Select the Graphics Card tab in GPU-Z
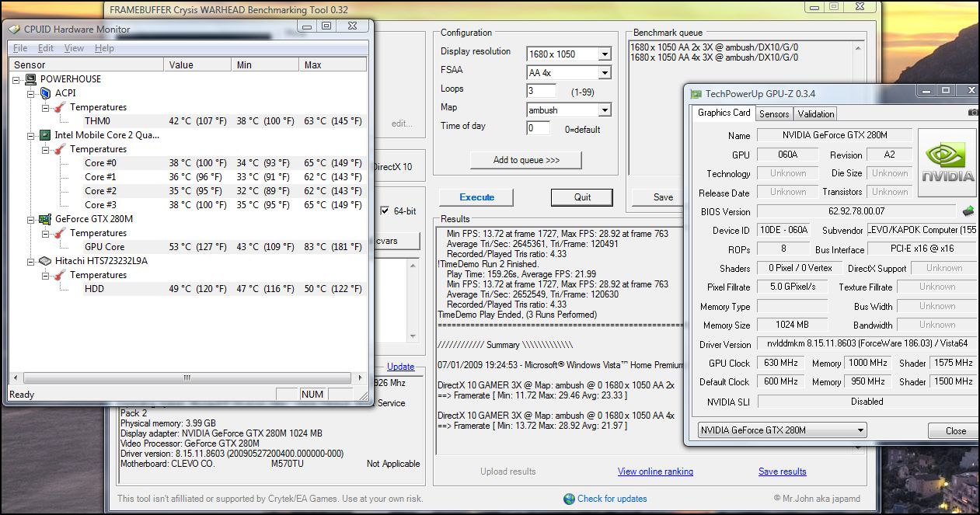 (724, 113)
